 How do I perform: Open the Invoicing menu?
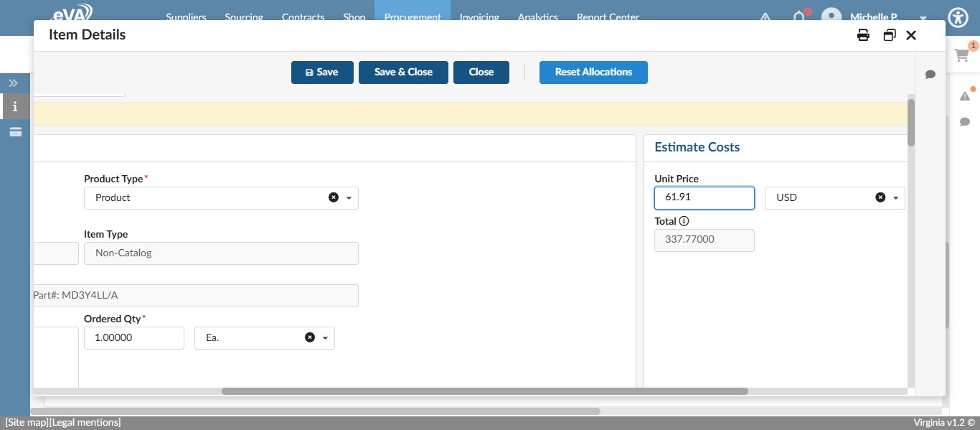click(479, 17)
